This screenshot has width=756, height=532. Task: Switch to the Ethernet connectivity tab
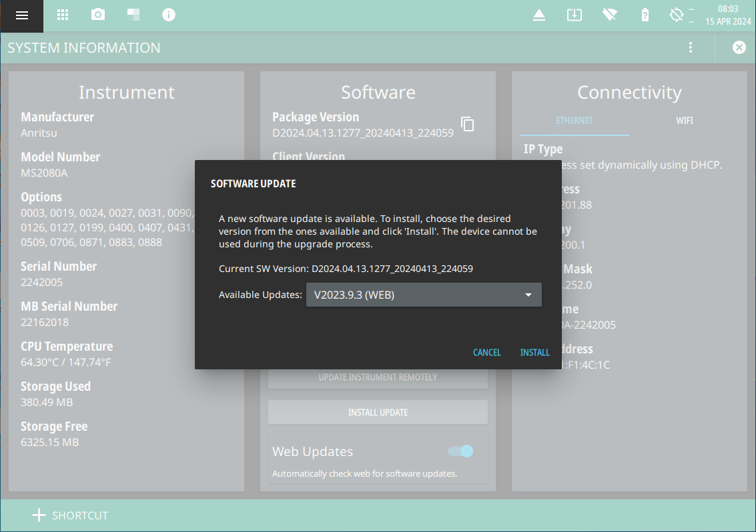point(574,121)
